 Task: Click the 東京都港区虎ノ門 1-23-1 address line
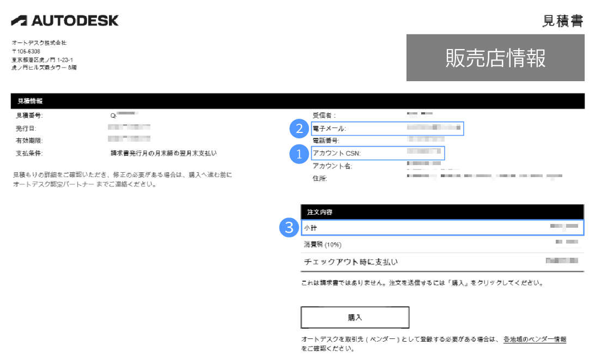pos(42,60)
